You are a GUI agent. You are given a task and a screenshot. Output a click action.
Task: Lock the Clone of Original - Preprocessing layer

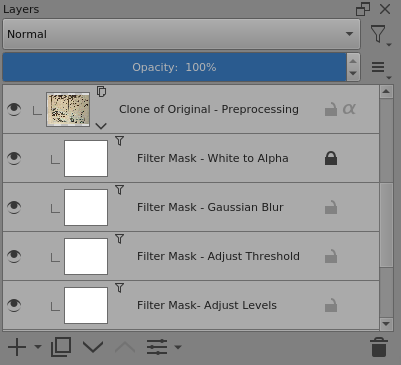click(331, 109)
